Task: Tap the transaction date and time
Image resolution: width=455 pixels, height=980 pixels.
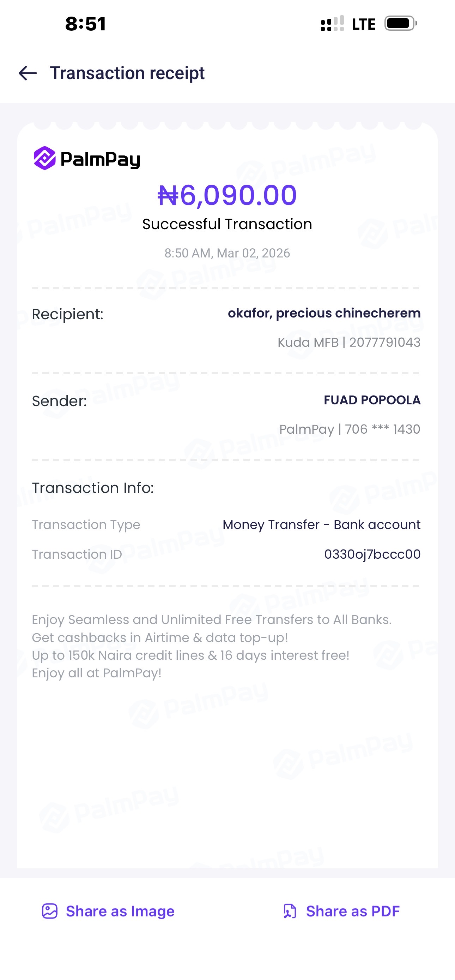Action: coord(227,253)
